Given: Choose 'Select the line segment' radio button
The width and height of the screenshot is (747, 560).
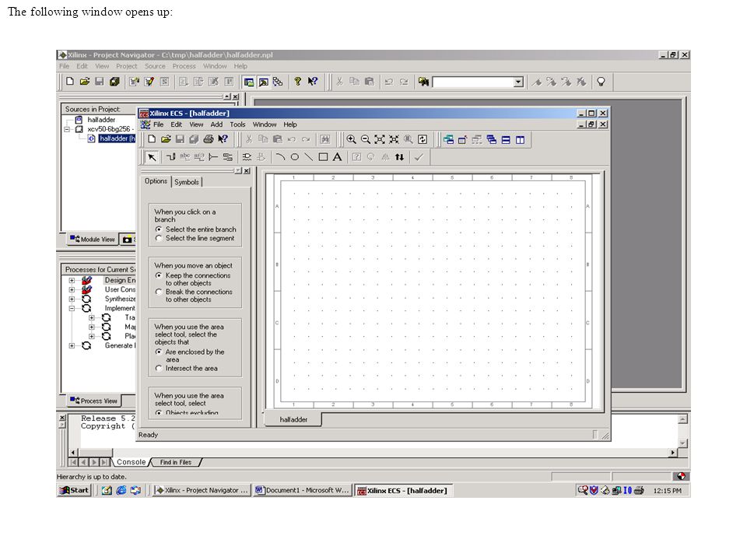Looking at the screenshot, I should [159, 238].
